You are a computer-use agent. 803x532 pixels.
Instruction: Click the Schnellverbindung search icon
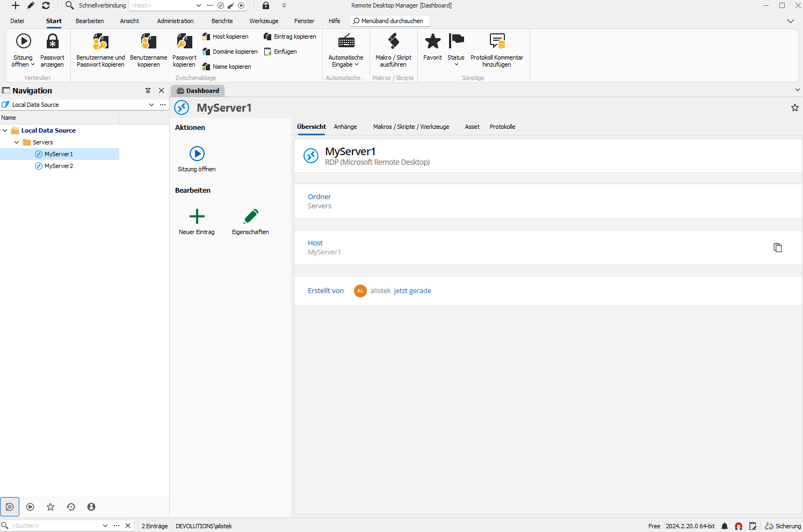[x=69, y=5]
